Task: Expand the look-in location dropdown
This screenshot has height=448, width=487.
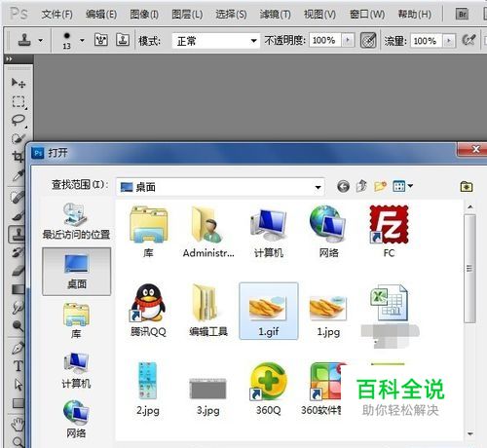Action: click(318, 187)
